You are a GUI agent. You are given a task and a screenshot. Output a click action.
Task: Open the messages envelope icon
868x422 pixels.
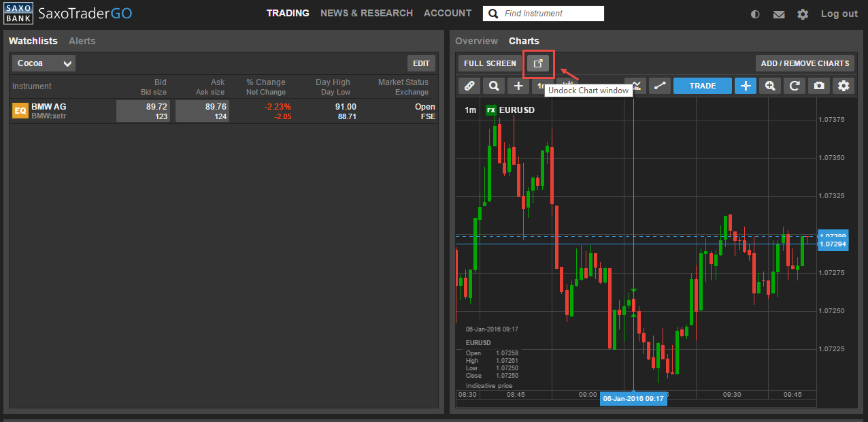[779, 14]
